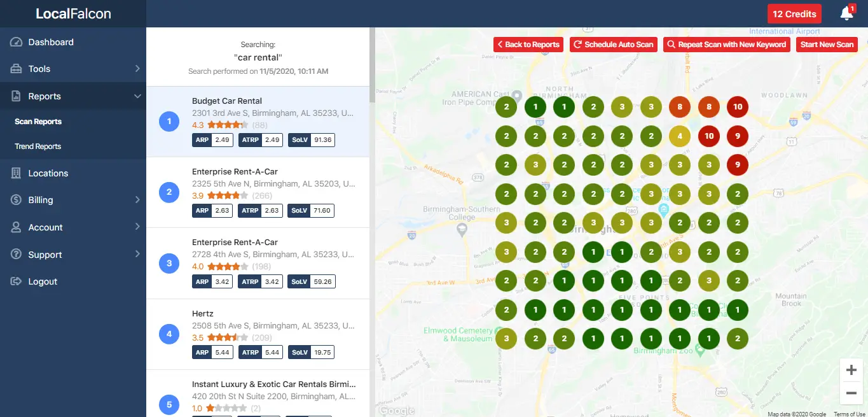
Task: Click Repeat Scan with New Keyword
Action: 727,45
